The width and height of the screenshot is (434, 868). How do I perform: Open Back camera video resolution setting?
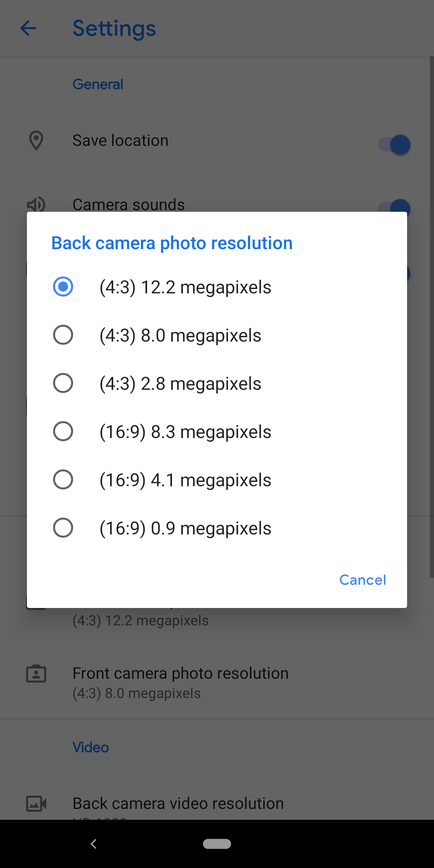(178, 804)
